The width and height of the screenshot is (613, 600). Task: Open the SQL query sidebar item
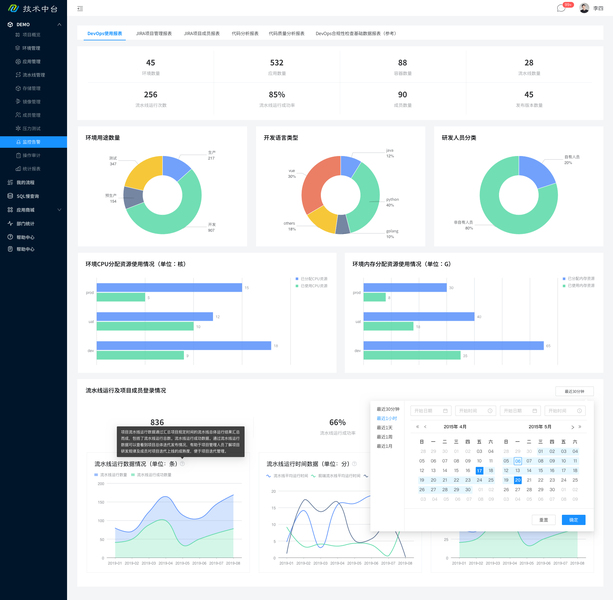pyautogui.click(x=27, y=196)
